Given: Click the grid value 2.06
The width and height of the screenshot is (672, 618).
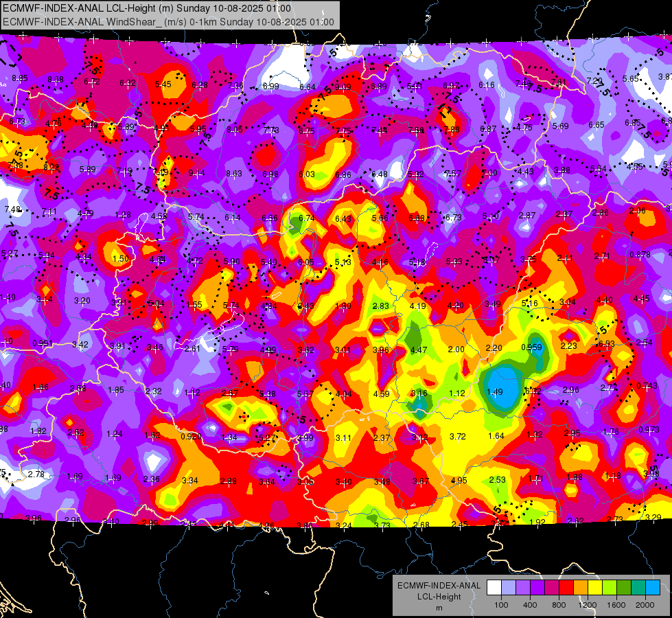Looking at the screenshot, I should (x=638, y=211).
